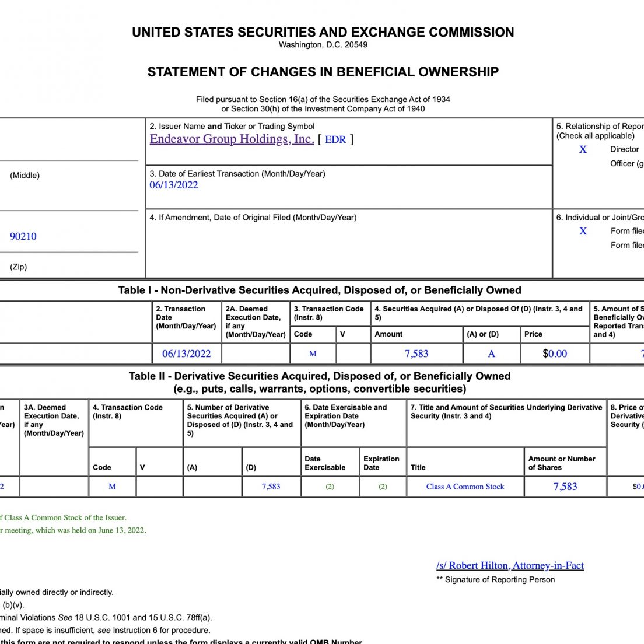
Task: Select the earliest transaction date 06/13/2022
Action: click(x=174, y=185)
